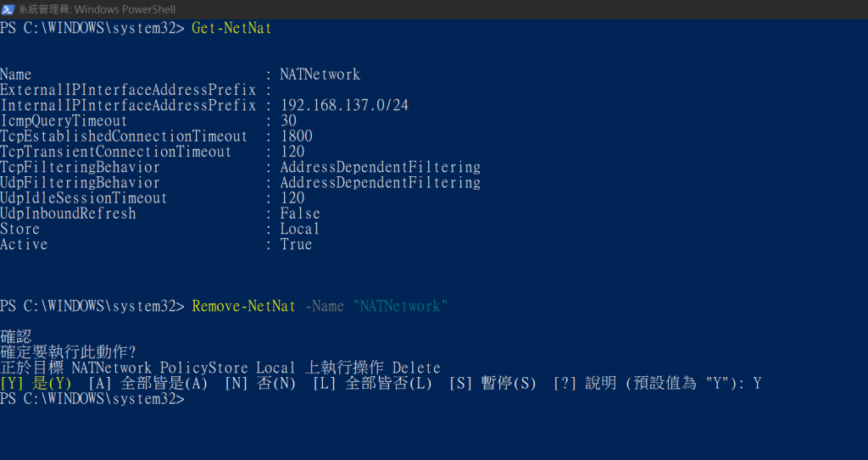Click the Remove-NetNat command text
Image resolution: width=868 pixels, height=460 pixels.
pos(244,306)
